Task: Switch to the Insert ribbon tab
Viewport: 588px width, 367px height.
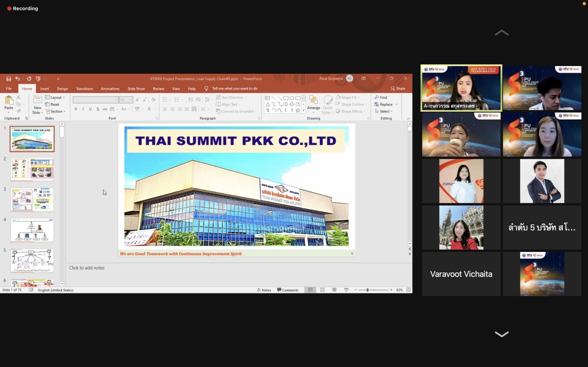Action: click(44, 88)
